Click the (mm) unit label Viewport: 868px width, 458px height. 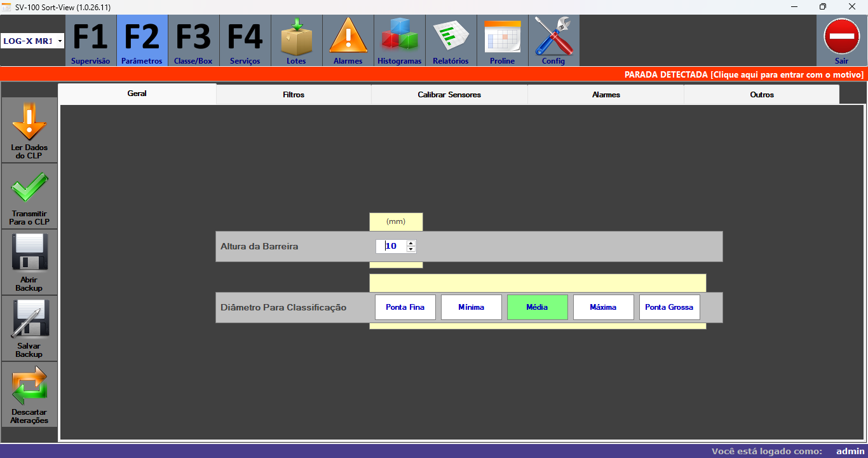tap(396, 221)
